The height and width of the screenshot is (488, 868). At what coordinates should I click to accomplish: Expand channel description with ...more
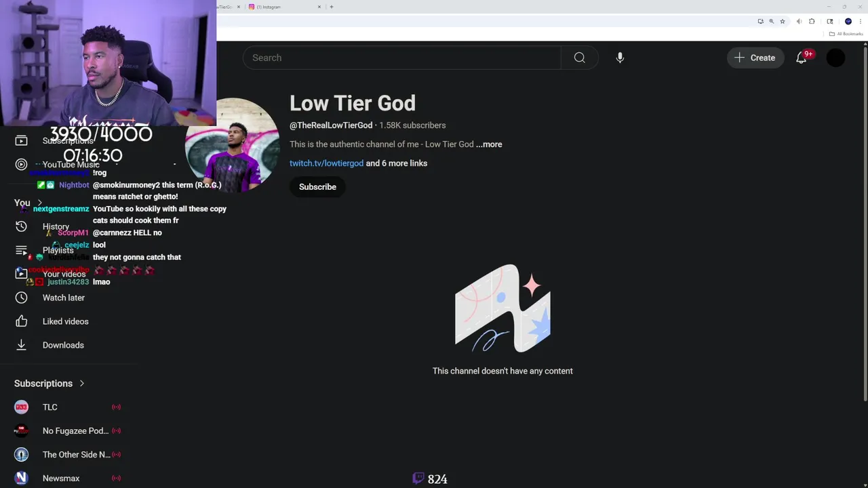click(x=489, y=144)
